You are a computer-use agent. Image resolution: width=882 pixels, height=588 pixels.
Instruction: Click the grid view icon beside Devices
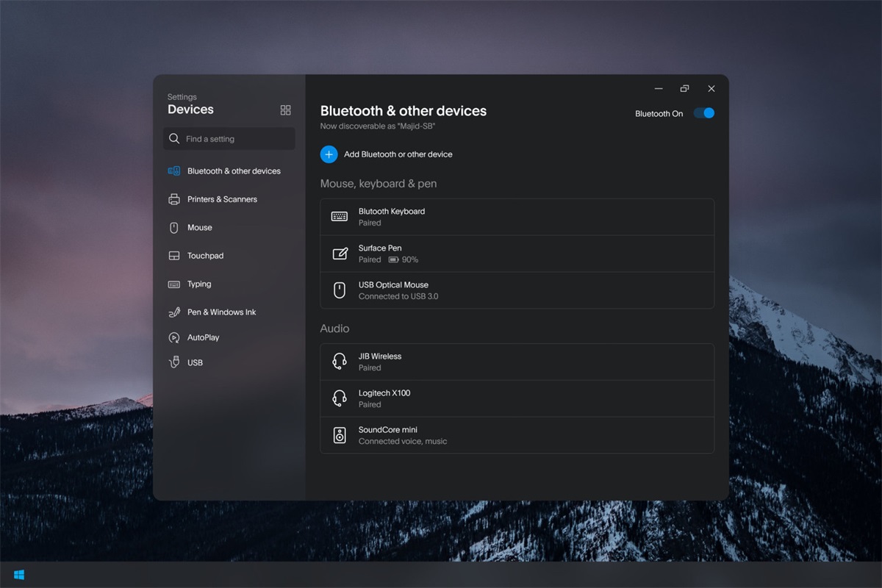point(286,110)
